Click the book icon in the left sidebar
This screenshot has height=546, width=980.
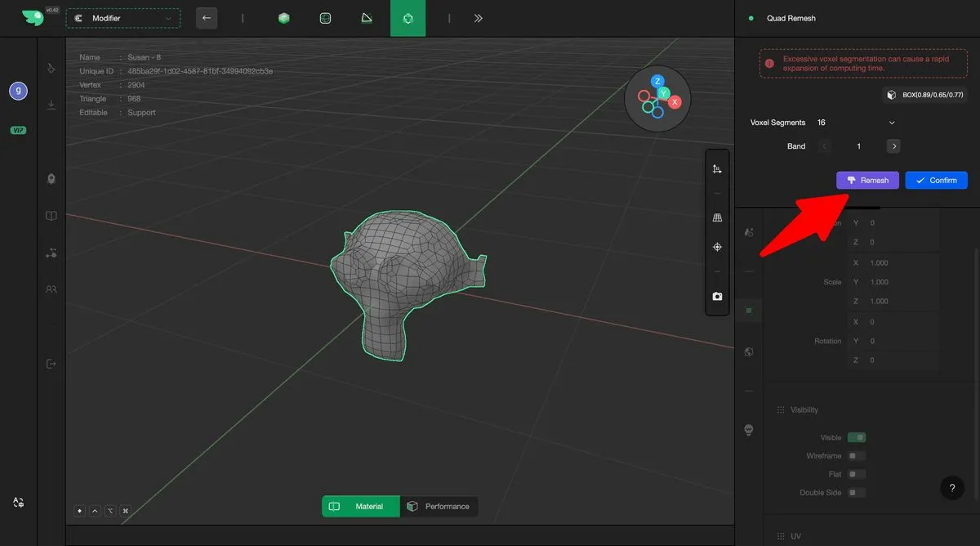click(51, 217)
